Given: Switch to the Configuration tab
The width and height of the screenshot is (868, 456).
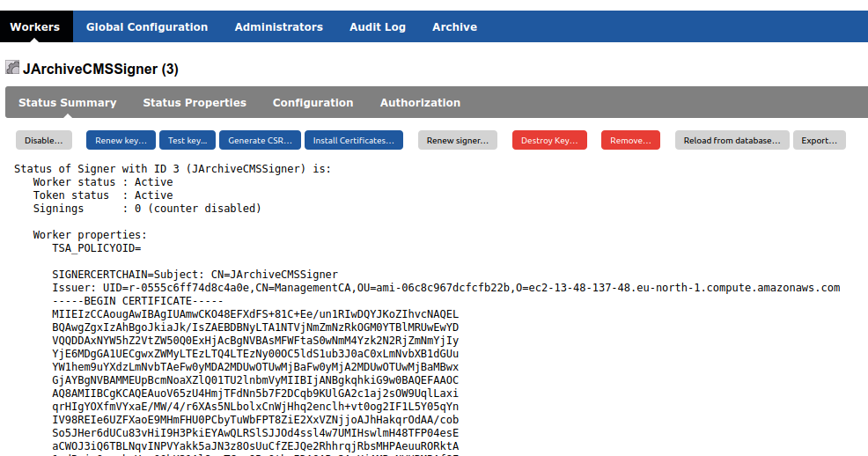Looking at the screenshot, I should pyautogui.click(x=313, y=102).
